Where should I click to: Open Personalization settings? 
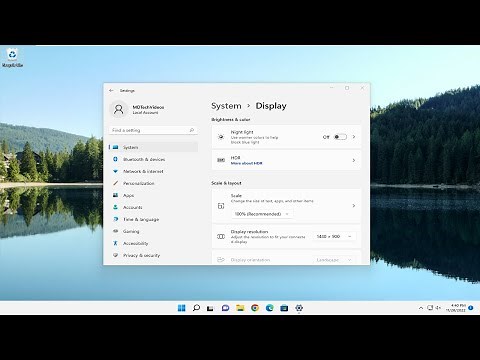(153, 183)
